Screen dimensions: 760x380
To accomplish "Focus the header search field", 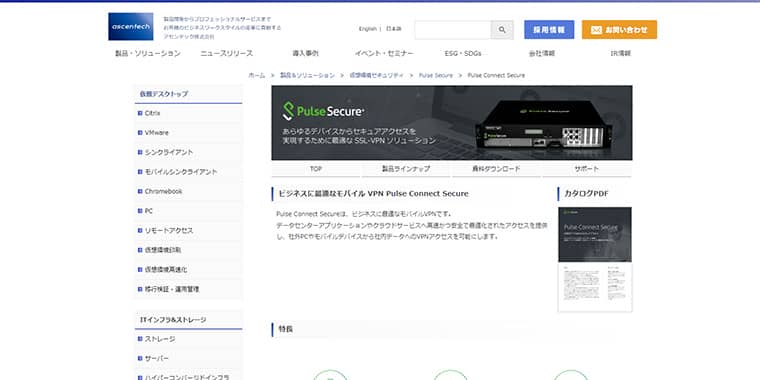I will click(x=453, y=30).
